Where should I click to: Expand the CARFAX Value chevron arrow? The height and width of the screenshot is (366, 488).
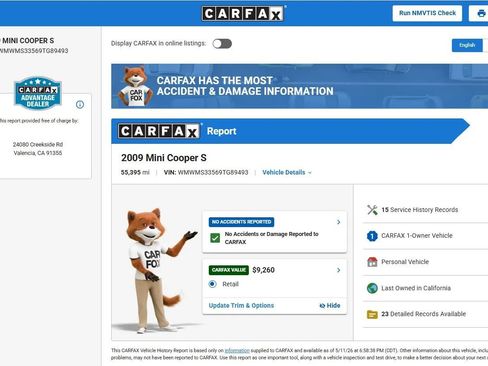click(338, 270)
